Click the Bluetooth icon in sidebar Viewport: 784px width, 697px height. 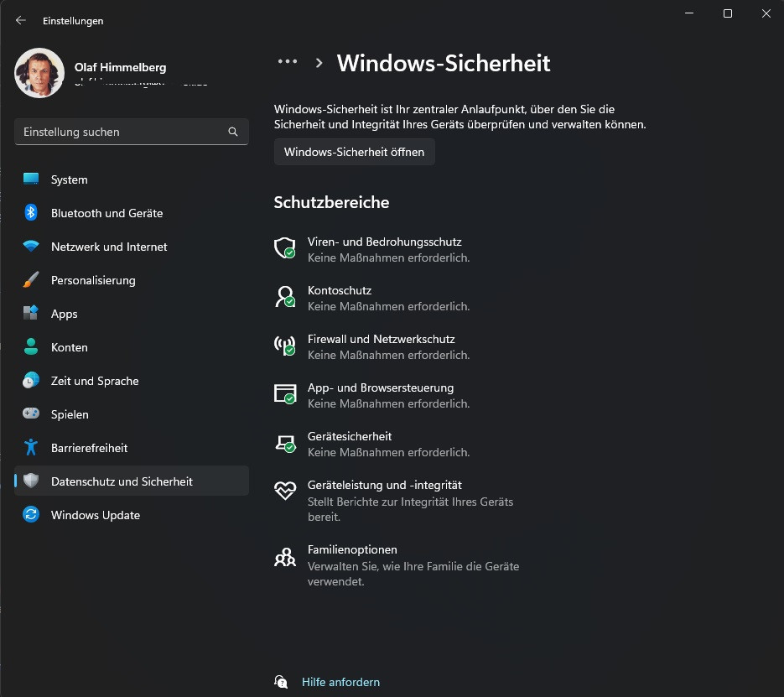pyautogui.click(x=31, y=212)
